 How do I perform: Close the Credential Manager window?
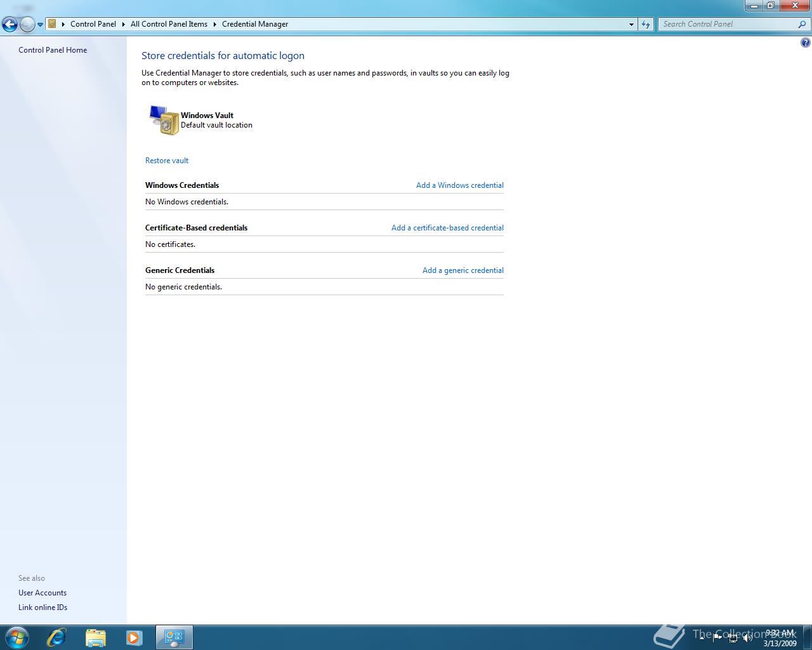pyautogui.click(x=794, y=5)
